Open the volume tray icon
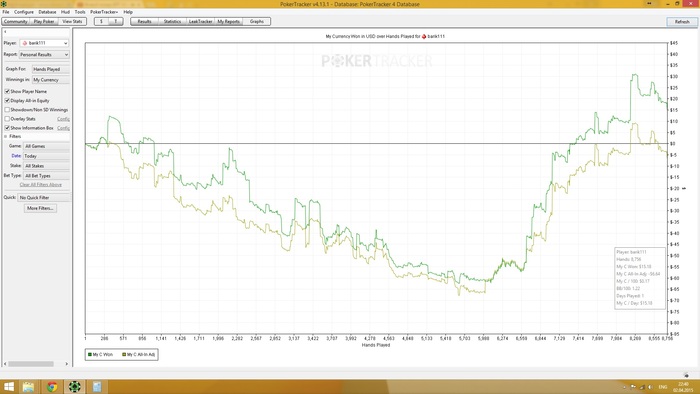This screenshot has height=394, width=700. (650, 387)
